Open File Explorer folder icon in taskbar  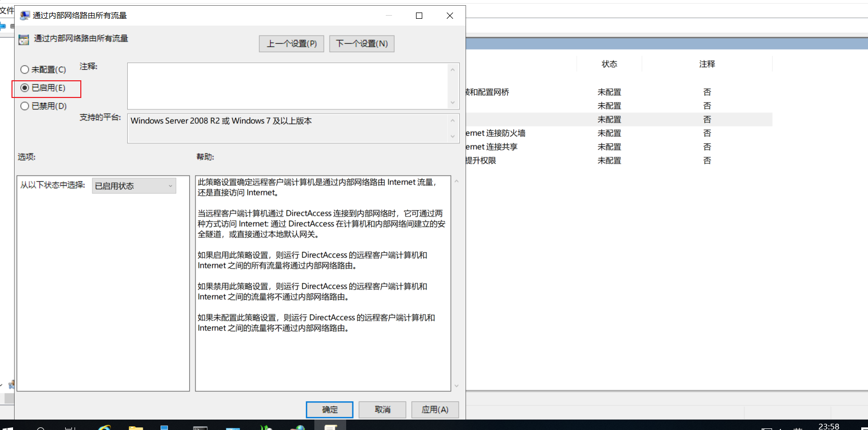[136, 427]
